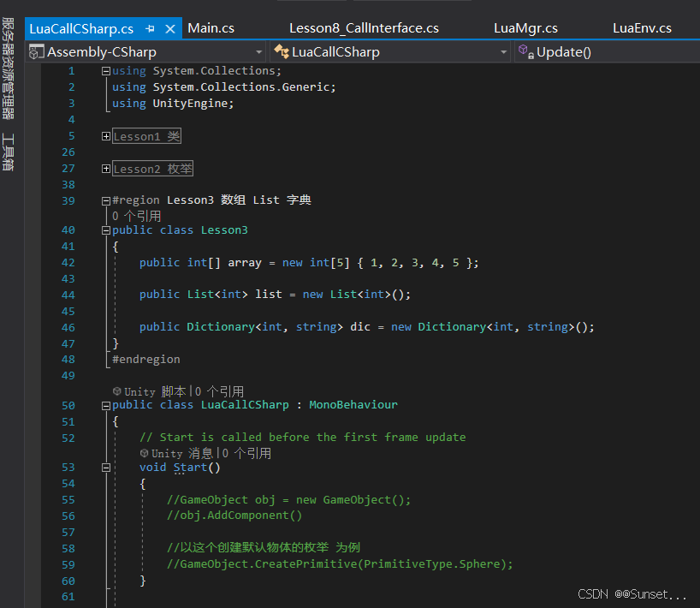Close the LuaCallCSharp.cs tab

(x=170, y=29)
